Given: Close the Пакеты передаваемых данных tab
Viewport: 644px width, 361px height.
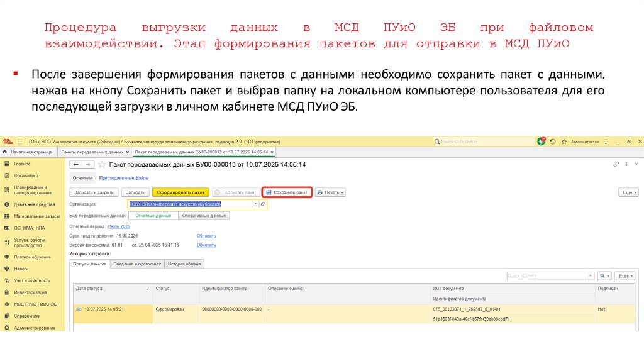Looking at the screenshot, I should point(127,152).
